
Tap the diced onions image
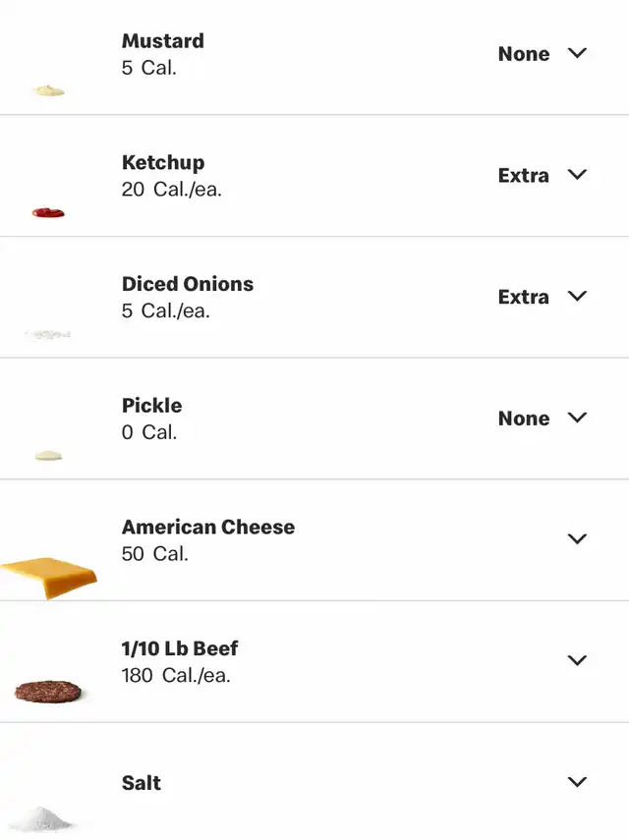[x=48, y=335]
